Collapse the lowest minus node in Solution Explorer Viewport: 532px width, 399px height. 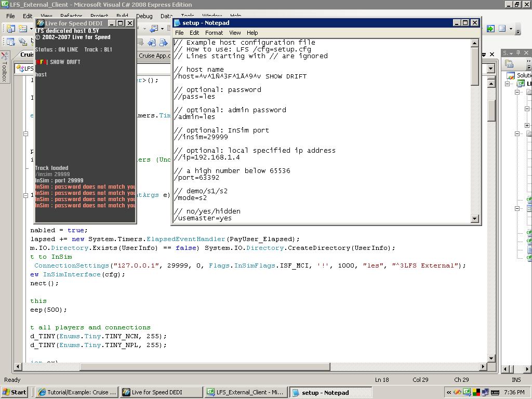(x=517, y=208)
